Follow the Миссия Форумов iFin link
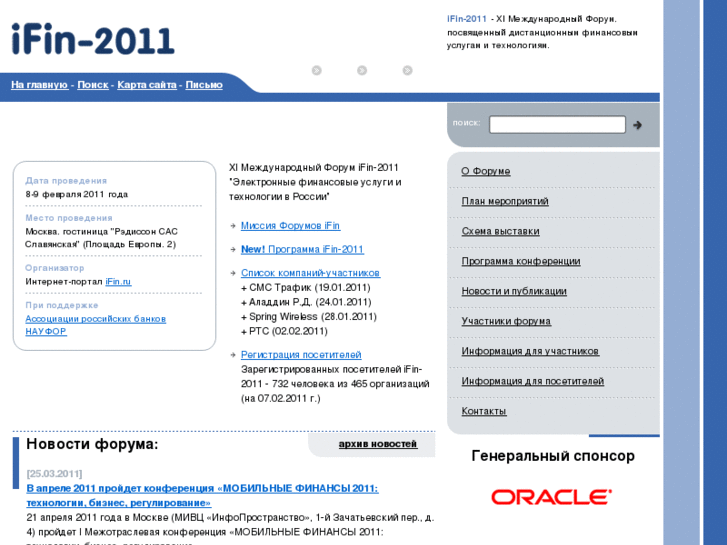Image resolution: width=727 pixels, height=545 pixels. [x=290, y=226]
